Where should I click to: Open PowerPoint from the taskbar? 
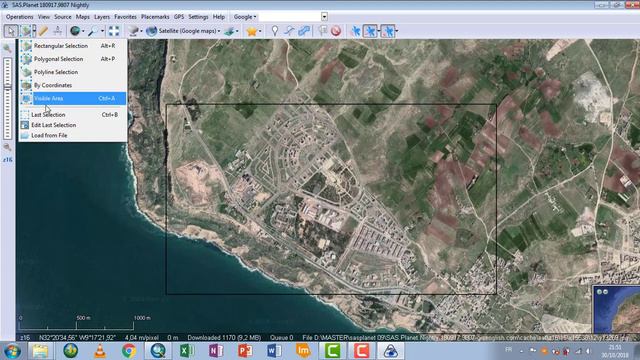(245, 351)
